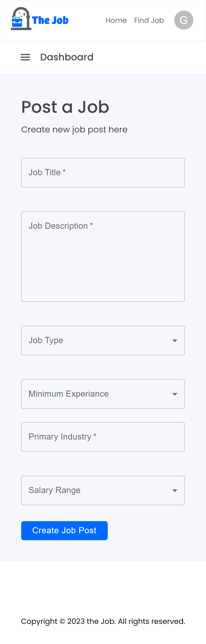Click the Dashboard heading
Screen dimensions: 206x644
[x=67, y=57]
